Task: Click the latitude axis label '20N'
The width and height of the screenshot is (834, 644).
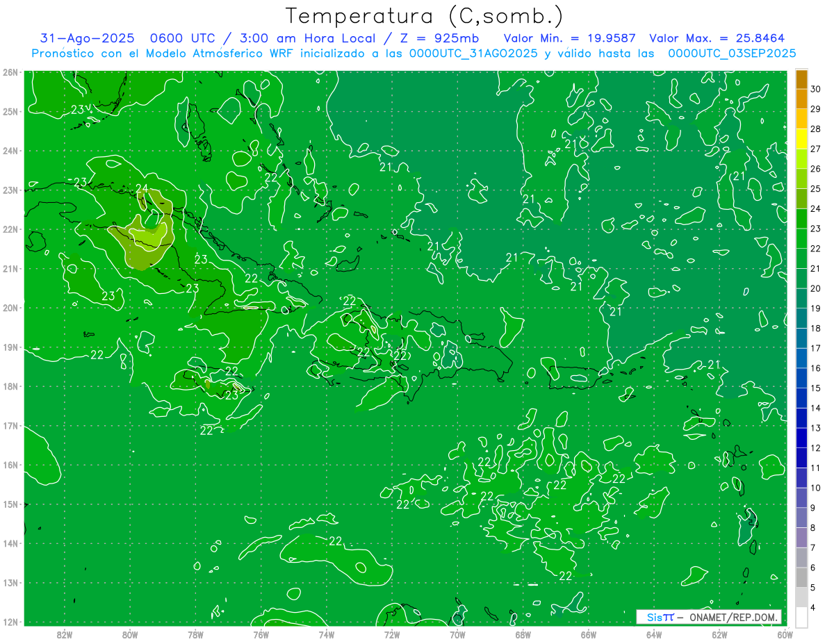Action: (10, 308)
